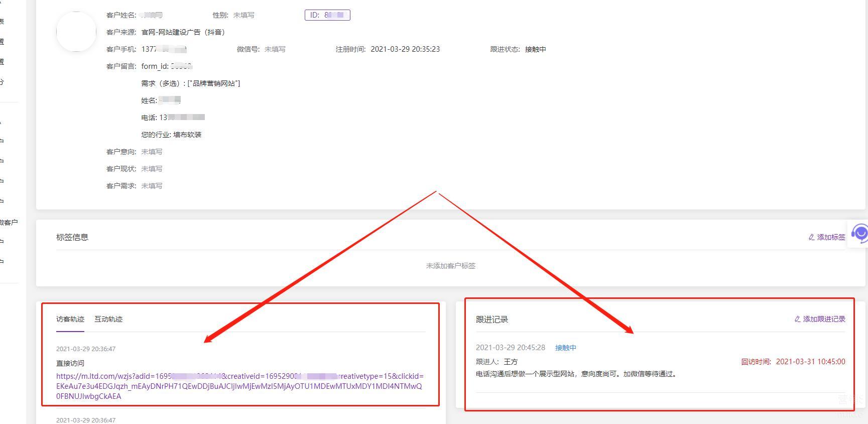
Task: Click the customer ID badge
Action: (x=327, y=15)
